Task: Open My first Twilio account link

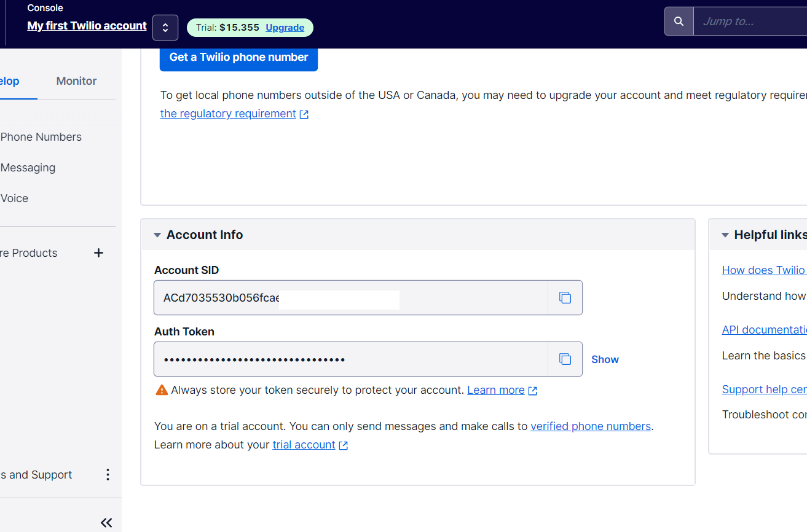Action: [87, 26]
